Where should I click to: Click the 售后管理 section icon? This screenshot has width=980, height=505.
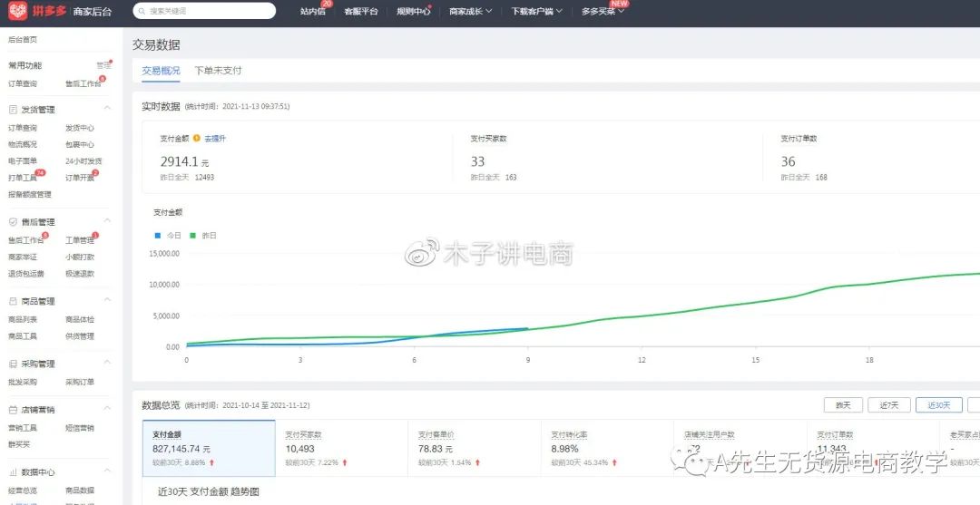pos(13,222)
